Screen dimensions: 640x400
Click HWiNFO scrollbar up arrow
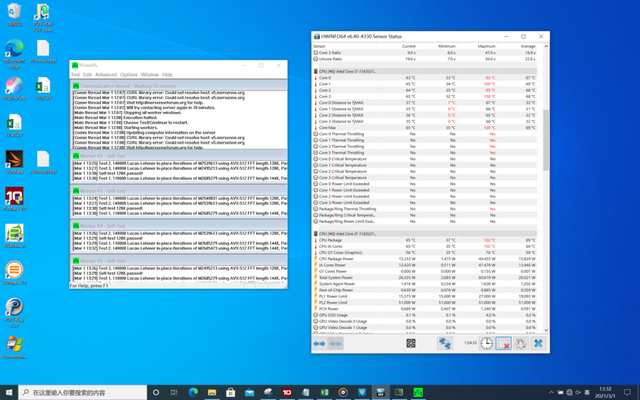[546, 46]
